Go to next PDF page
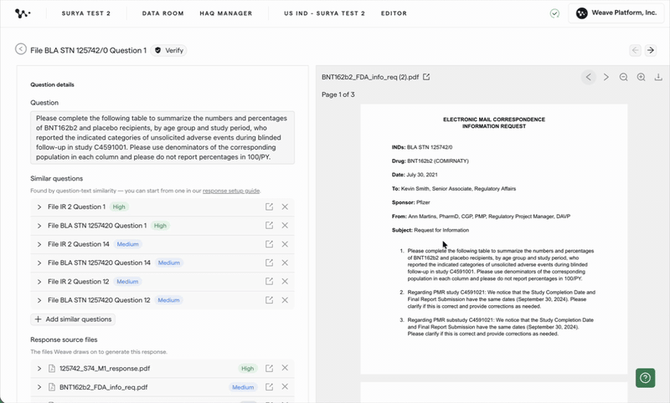Image resolution: width=670 pixels, height=403 pixels. click(606, 77)
